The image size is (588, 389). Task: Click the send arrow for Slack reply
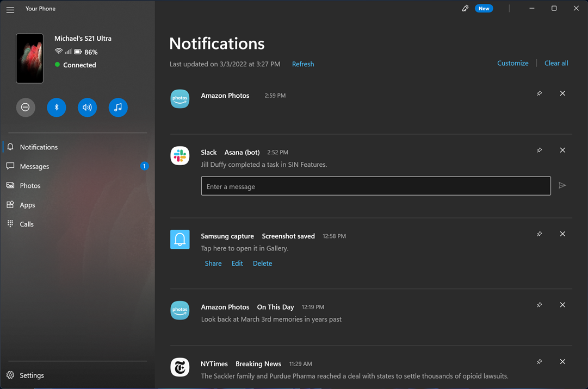click(x=562, y=186)
